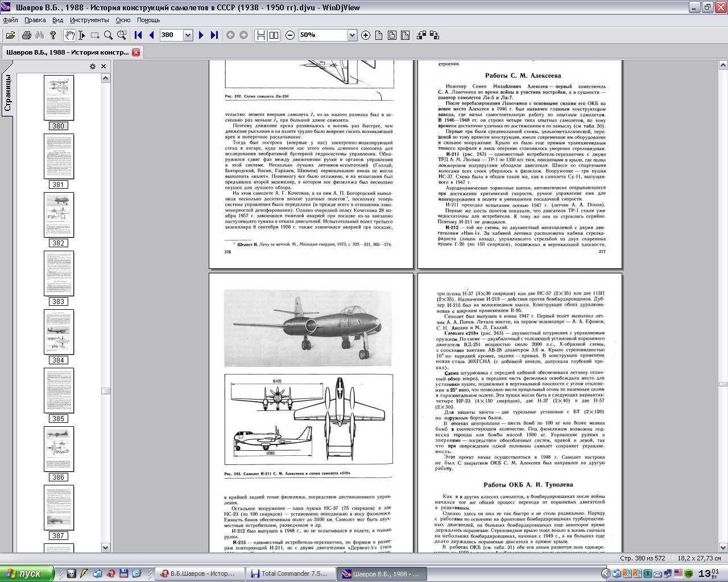This screenshot has height=582, width=728.
Task: Toggle continuous page layout mode
Action: 260,35
